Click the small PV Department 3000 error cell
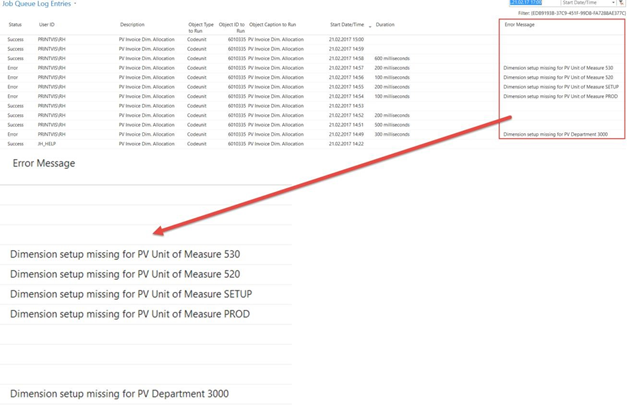The height and width of the screenshot is (414, 627). [555, 134]
